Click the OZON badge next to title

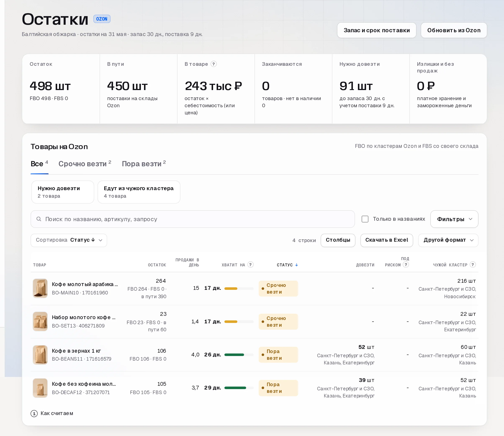(102, 19)
